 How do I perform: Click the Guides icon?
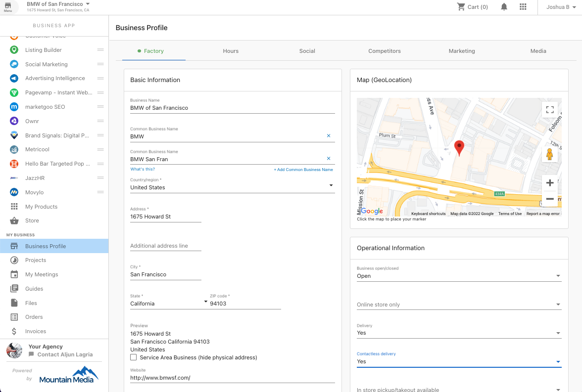14,289
